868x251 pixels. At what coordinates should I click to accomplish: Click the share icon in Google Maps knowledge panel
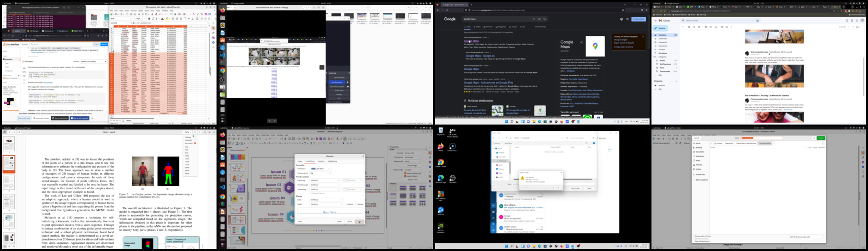pyautogui.click(x=581, y=42)
